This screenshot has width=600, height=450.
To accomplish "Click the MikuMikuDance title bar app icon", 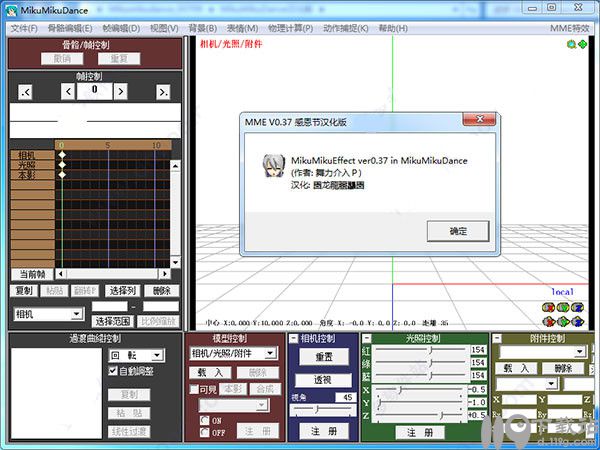I will (x=10, y=10).
